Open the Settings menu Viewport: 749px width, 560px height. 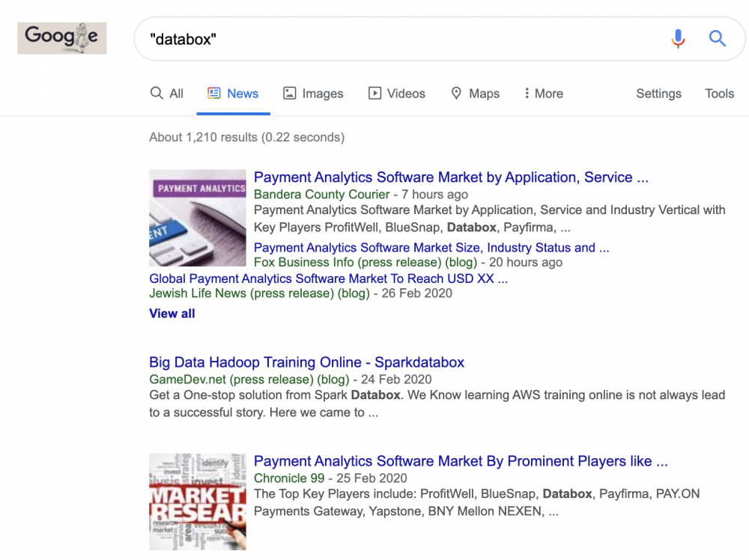click(658, 94)
